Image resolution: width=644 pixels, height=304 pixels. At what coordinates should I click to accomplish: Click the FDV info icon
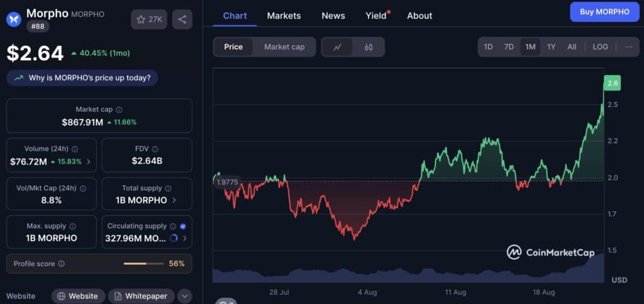pyautogui.click(x=155, y=149)
